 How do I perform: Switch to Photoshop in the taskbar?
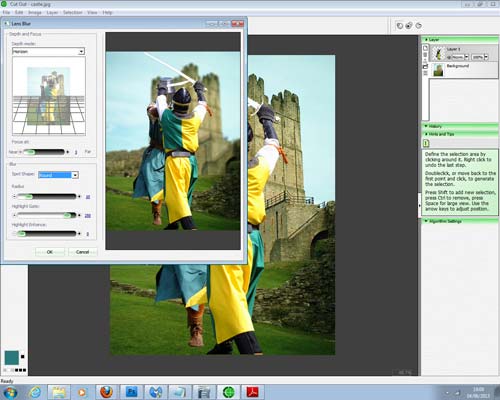(131, 392)
